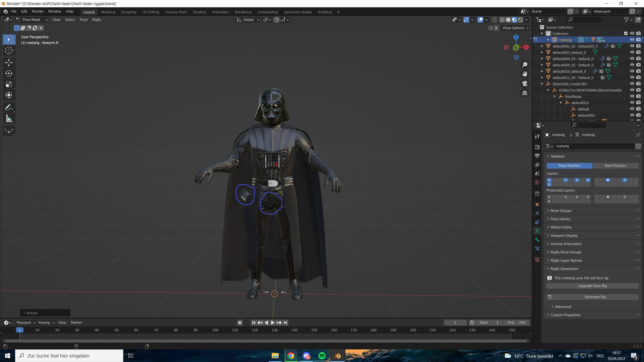
Task: Switch skeleton to Rest Position
Action: (615, 166)
